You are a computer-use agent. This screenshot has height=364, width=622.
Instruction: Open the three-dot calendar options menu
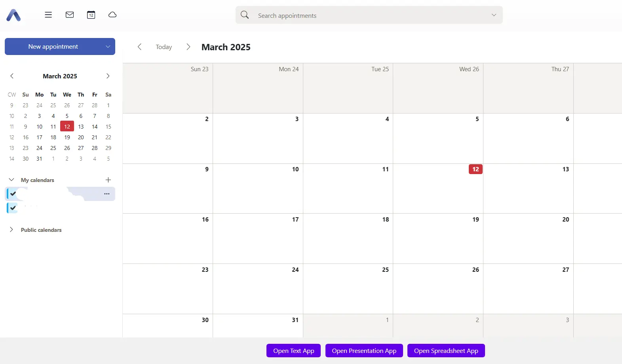pyautogui.click(x=107, y=194)
